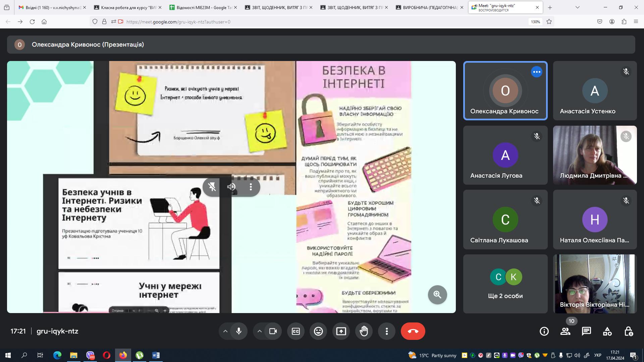This screenshot has height=362, width=644.
Task: Open the chat with everyone icon
Action: click(x=586, y=331)
